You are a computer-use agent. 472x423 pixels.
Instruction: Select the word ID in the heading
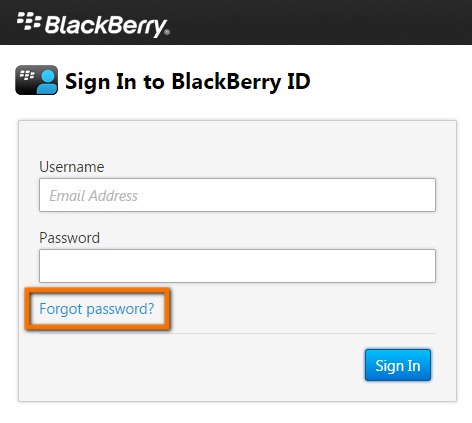click(299, 81)
